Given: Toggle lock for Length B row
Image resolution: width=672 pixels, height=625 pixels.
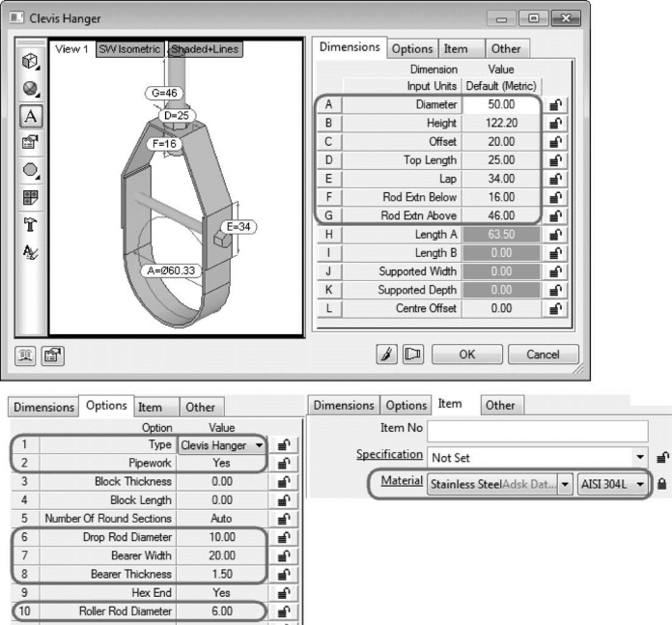Looking at the screenshot, I should coord(555,253).
